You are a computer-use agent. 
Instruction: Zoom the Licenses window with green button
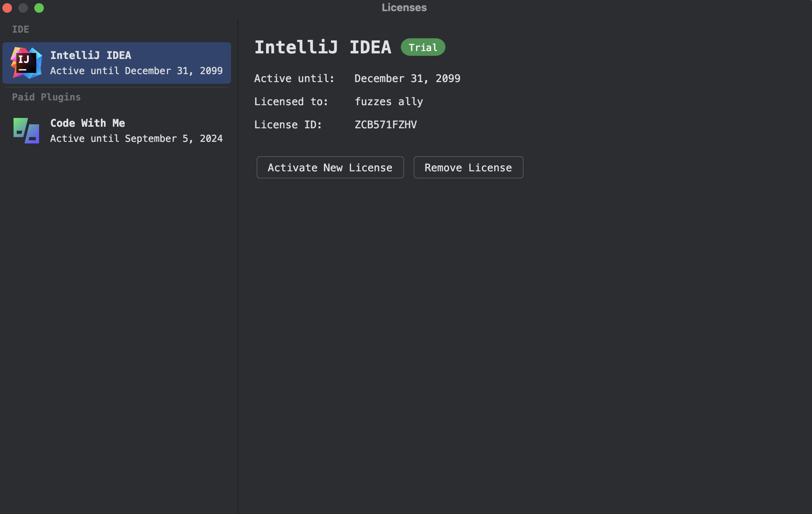pos(39,8)
